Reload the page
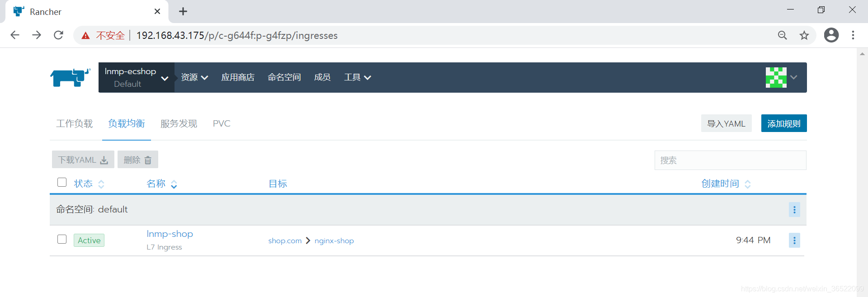The image size is (868, 297). pyautogui.click(x=58, y=35)
